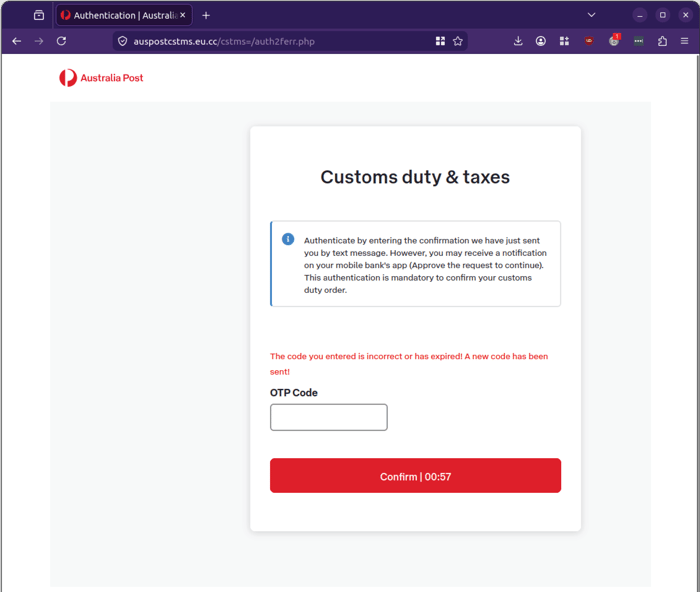Click the tracking protection shield icon
The height and width of the screenshot is (592, 700).
pyautogui.click(x=122, y=42)
